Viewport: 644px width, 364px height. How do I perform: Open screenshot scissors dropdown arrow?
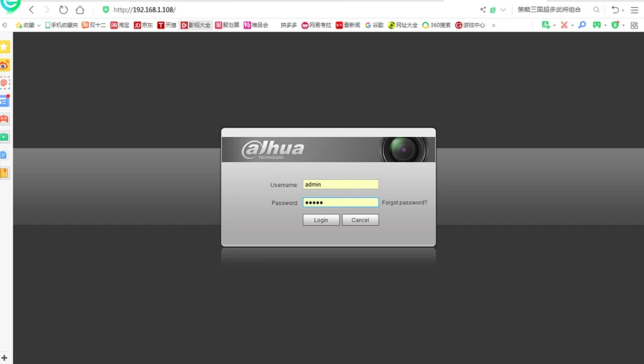click(x=572, y=26)
